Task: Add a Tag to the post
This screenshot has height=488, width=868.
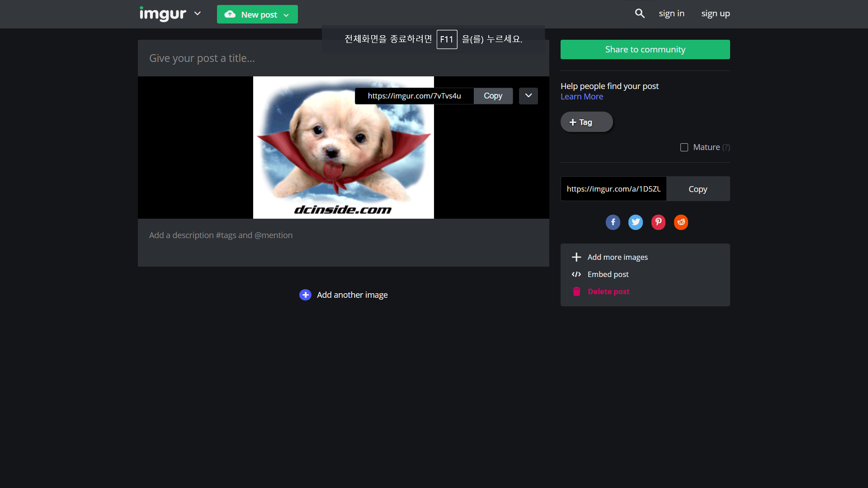Action: click(586, 122)
